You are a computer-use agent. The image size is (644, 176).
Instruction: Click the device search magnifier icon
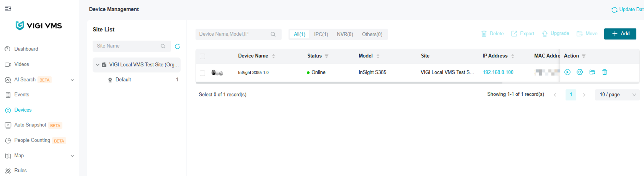pyautogui.click(x=273, y=34)
